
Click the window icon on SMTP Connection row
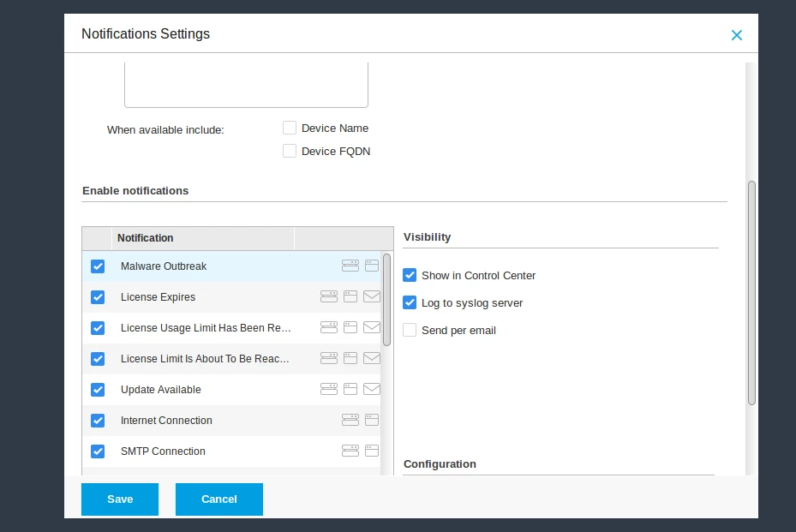372,451
